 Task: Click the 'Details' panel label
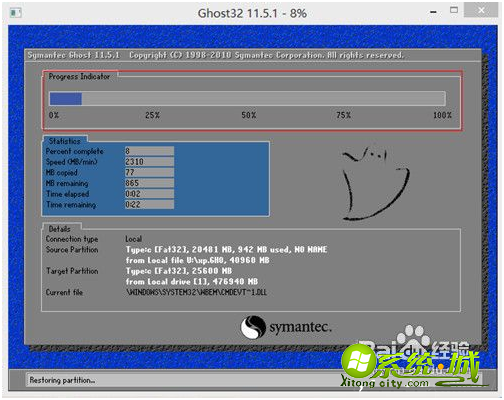point(60,229)
